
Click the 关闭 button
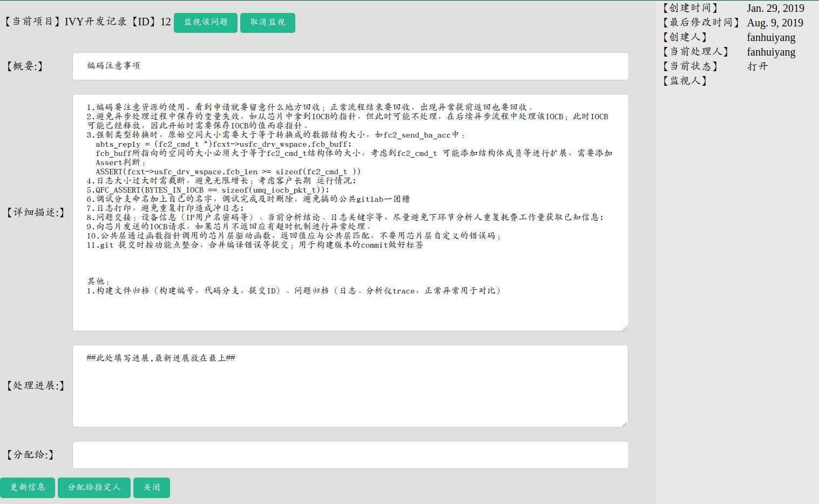point(152,487)
